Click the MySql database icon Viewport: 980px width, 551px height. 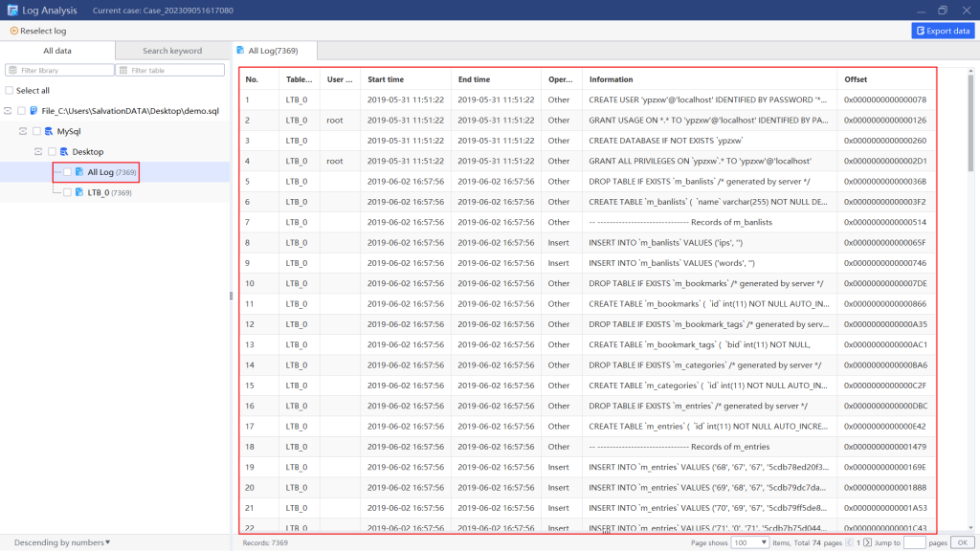49,131
